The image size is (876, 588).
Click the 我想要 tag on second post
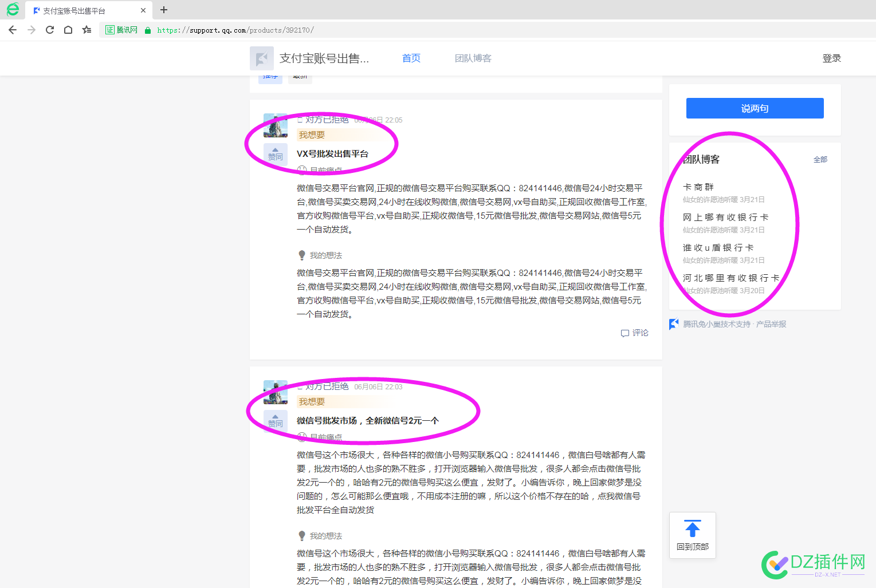312,402
